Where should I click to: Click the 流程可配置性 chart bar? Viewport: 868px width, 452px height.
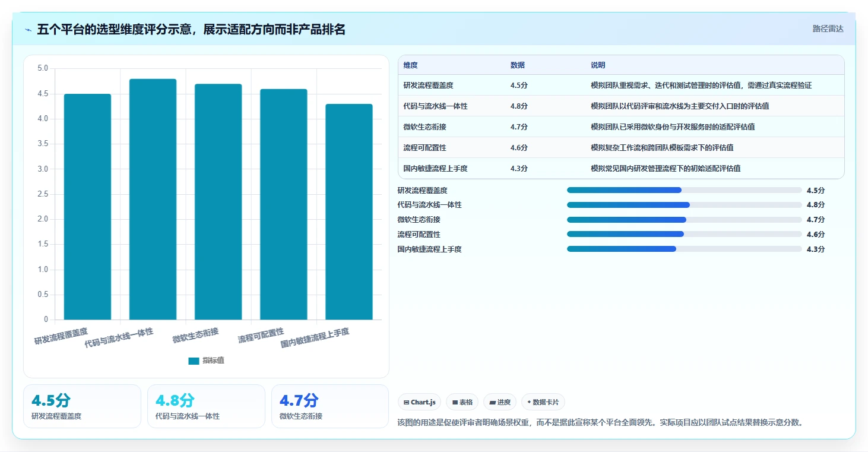pos(283,204)
